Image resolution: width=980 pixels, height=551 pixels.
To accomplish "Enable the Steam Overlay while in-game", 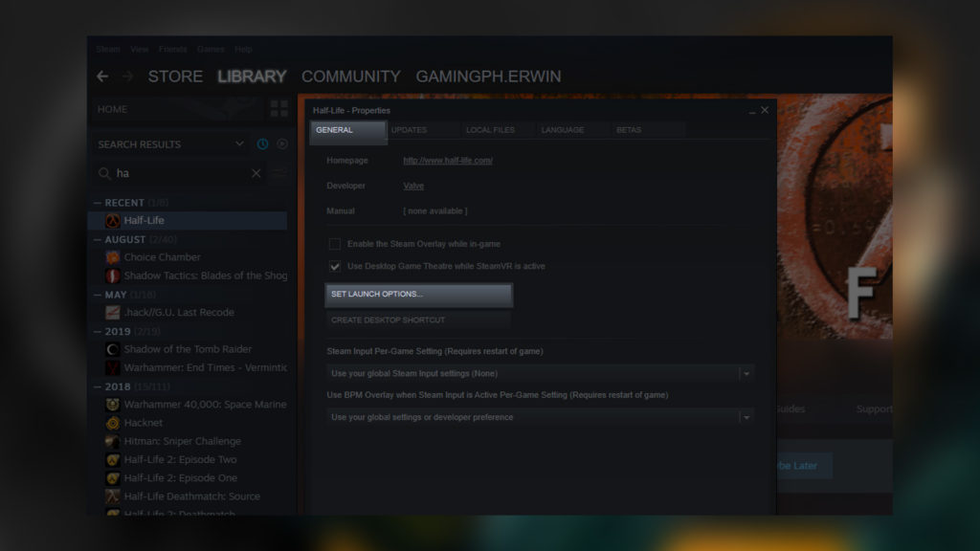I will (335, 244).
